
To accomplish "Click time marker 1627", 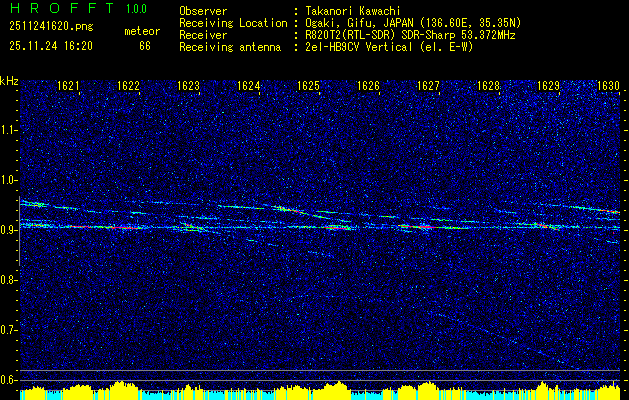I will (428, 85).
